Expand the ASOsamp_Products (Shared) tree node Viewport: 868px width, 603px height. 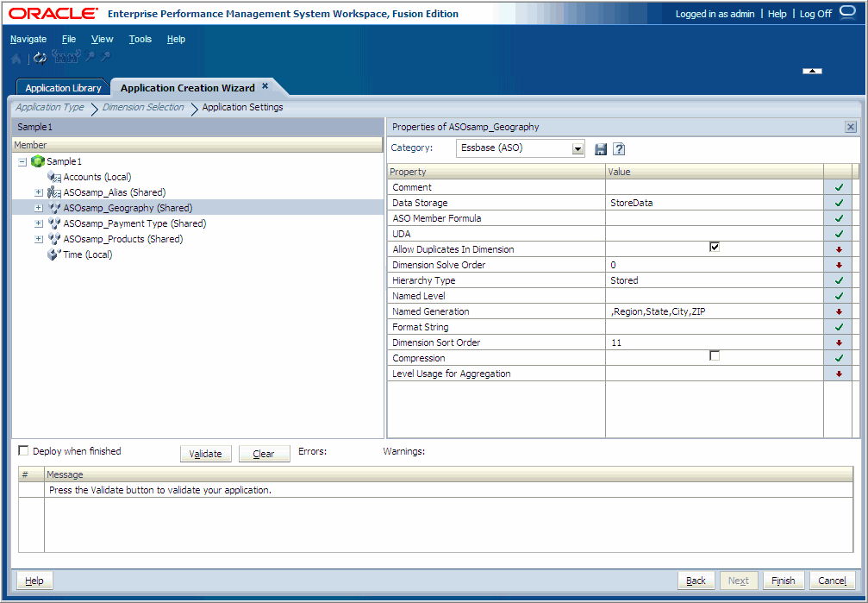(37, 239)
